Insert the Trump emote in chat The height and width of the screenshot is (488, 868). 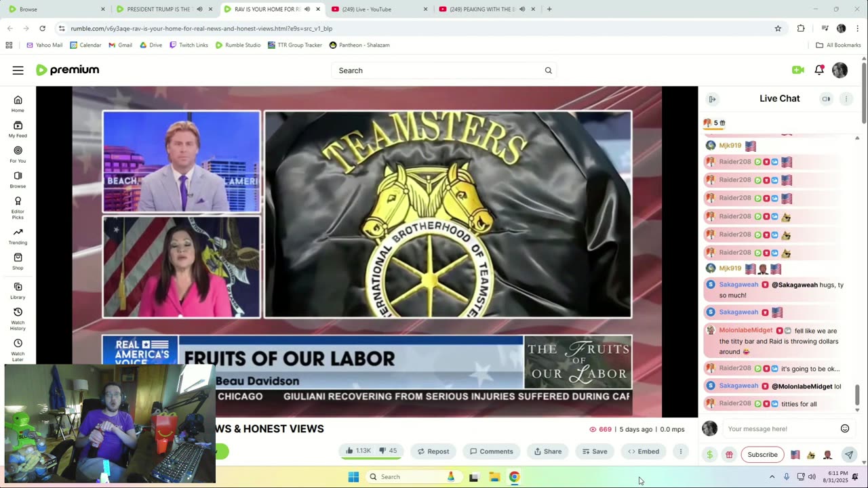[827, 455]
